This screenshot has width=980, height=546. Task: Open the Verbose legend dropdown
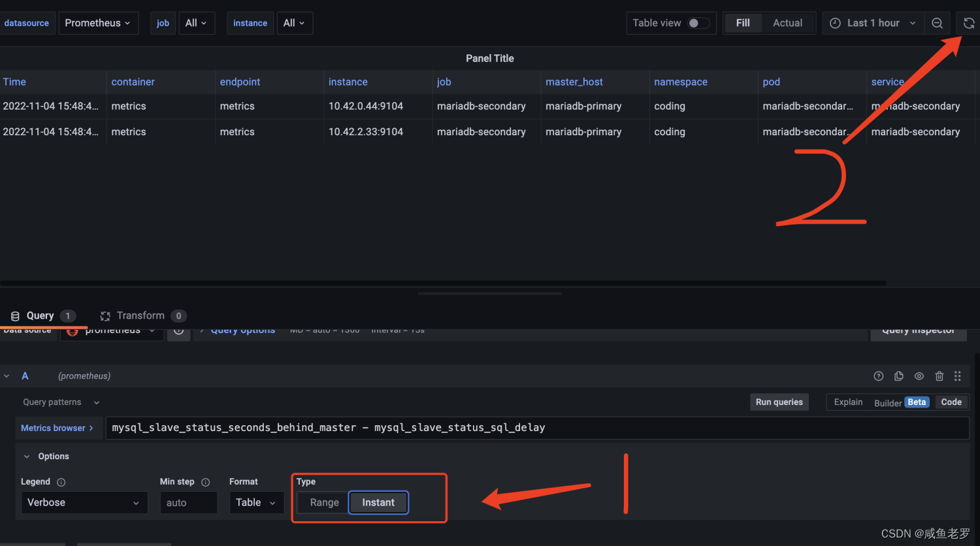point(84,503)
